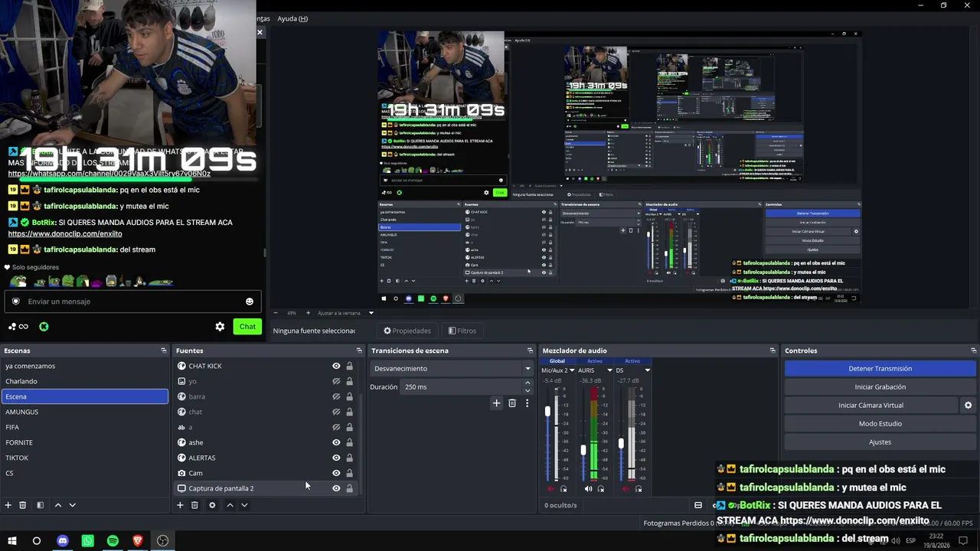Screen dimensions: 980x551
Task: Open scene filters icon in Escenas toolbar
Action: click(40, 505)
